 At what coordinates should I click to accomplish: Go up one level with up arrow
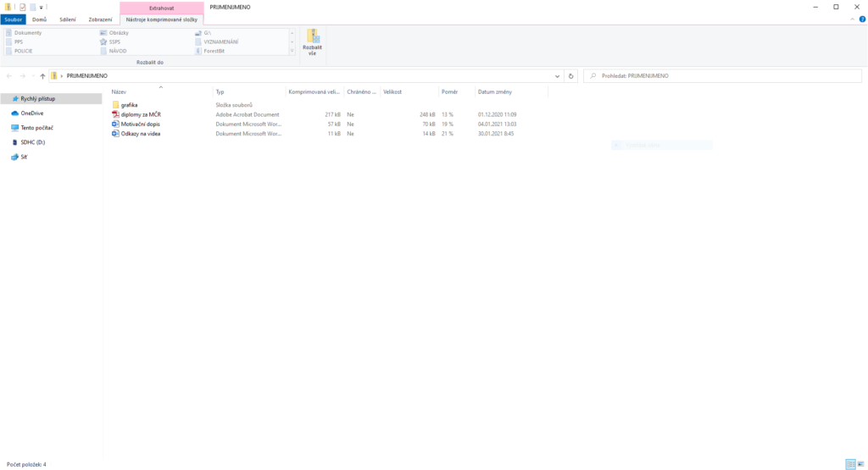coord(42,76)
